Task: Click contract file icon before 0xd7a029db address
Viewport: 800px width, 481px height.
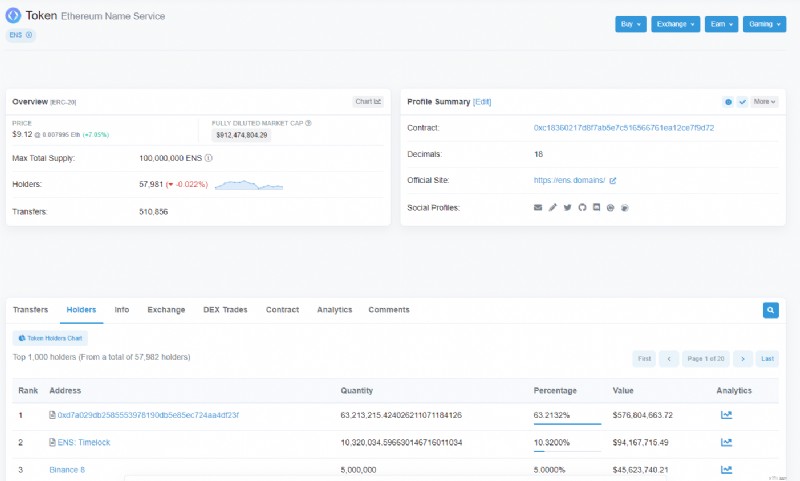Action: click(52, 415)
